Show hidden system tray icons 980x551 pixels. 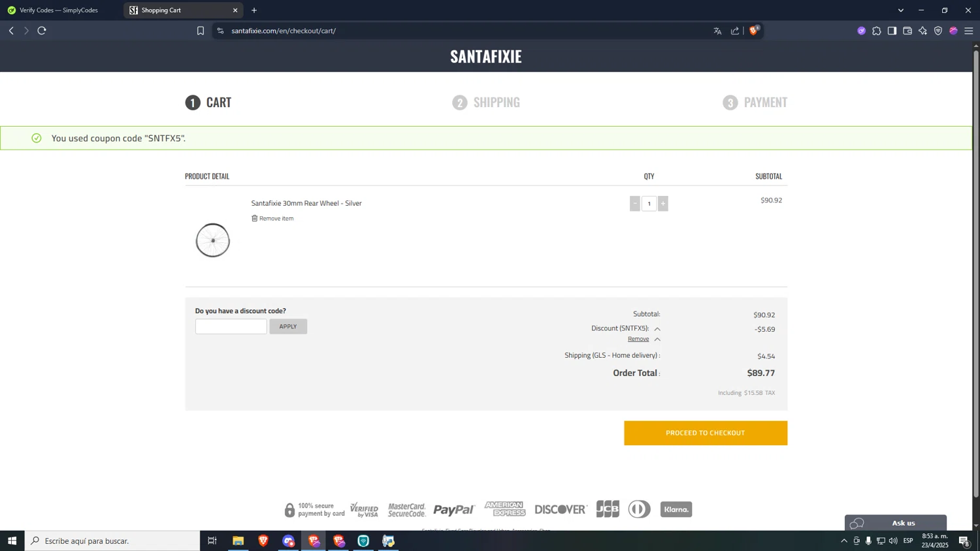pyautogui.click(x=844, y=541)
